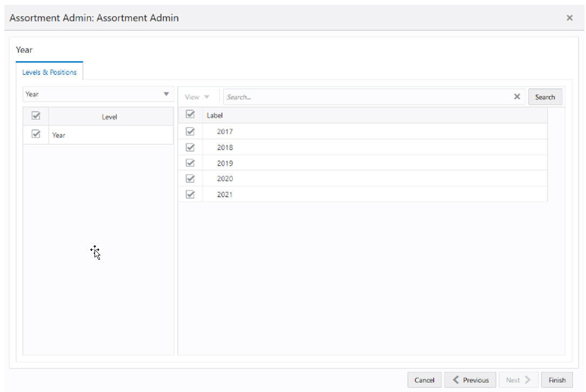This screenshot has height=392, width=586.
Task: Click the Search button
Action: 545,97
